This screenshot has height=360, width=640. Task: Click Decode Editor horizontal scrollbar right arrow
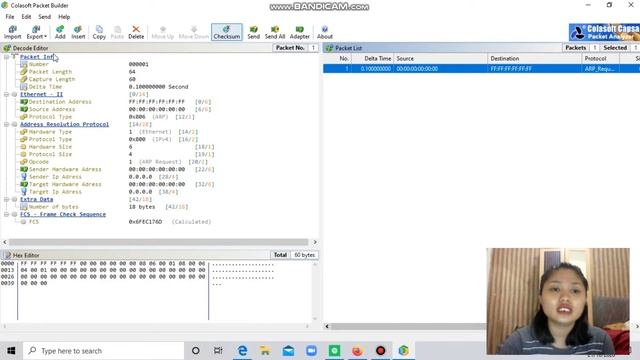[315, 242]
